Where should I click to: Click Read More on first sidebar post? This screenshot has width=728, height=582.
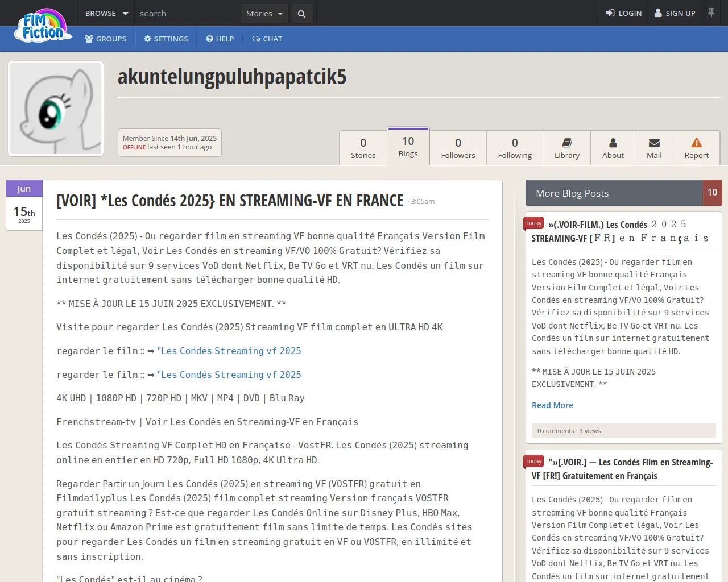click(552, 405)
